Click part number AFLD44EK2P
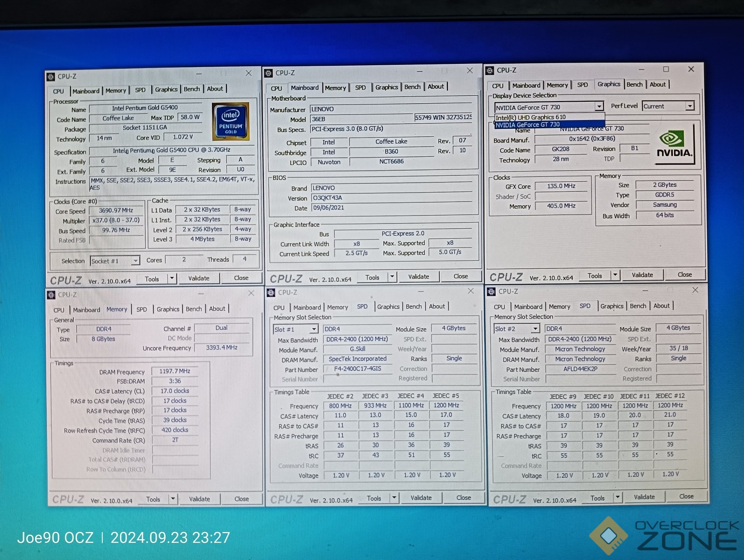 [580, 369]
